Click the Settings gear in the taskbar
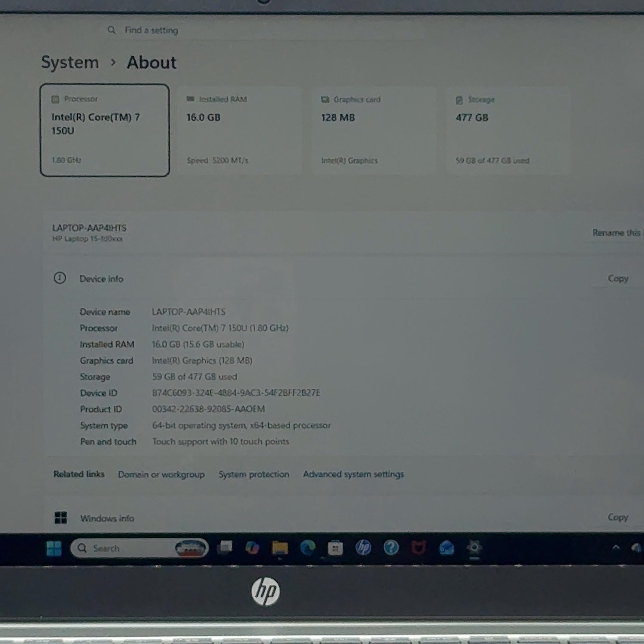 coord(474,547)
